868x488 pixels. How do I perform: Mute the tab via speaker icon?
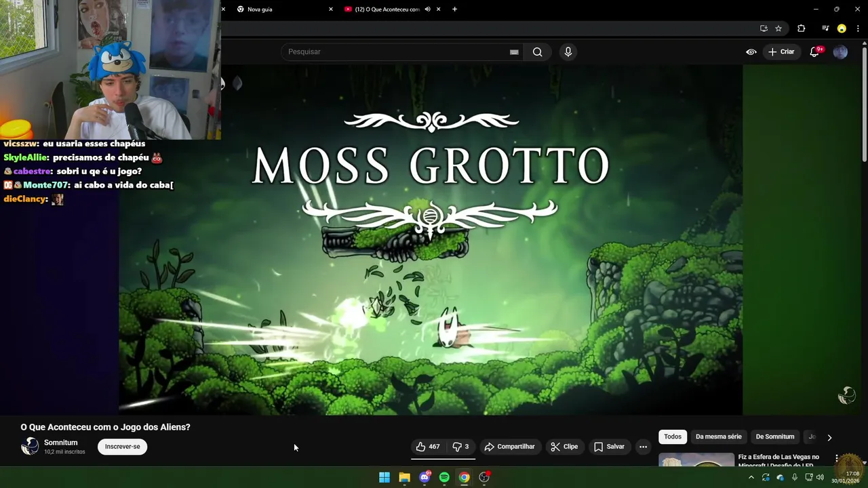[x=427, y=9]
